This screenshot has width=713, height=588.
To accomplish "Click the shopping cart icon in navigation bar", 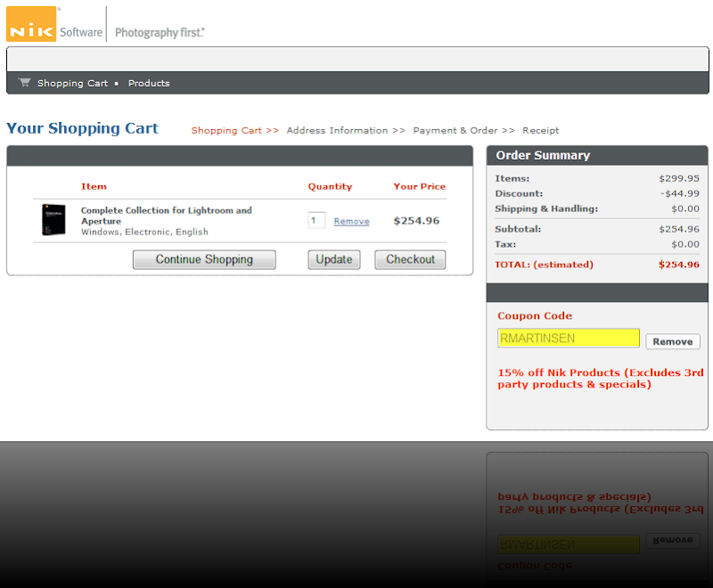I will (25, 82).
